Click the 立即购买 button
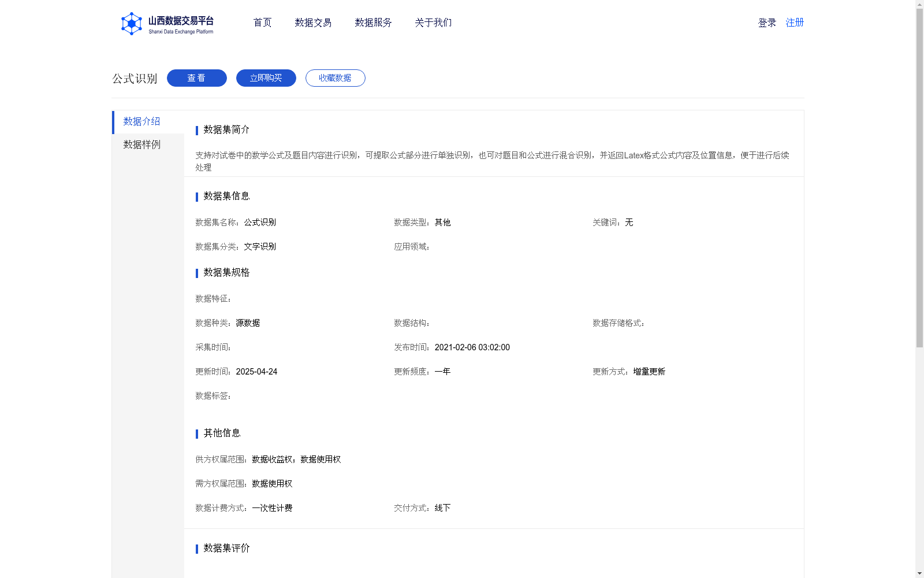 tap(266, 78)
